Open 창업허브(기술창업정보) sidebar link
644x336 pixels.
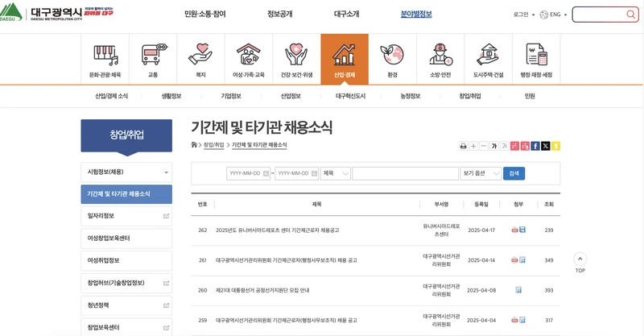tap(126, 283)
